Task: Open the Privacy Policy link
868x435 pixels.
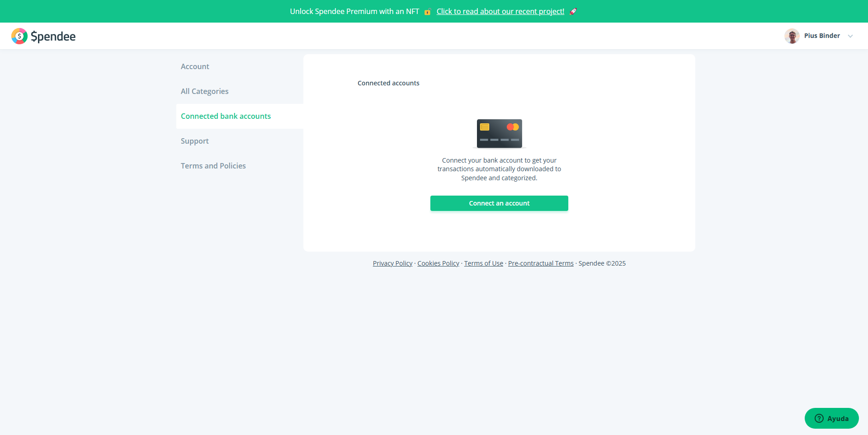Action: 392,263
